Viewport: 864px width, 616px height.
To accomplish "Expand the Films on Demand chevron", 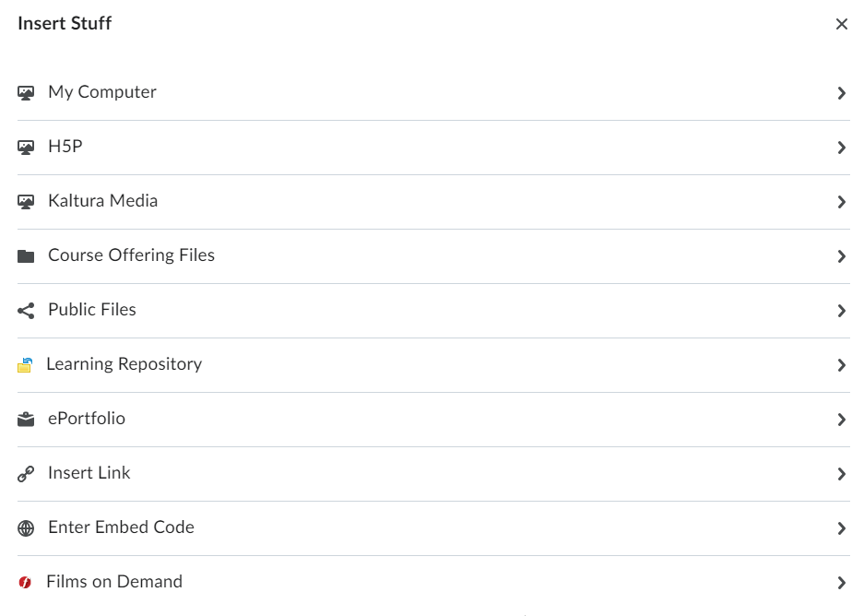I will (x=841, y=583).
